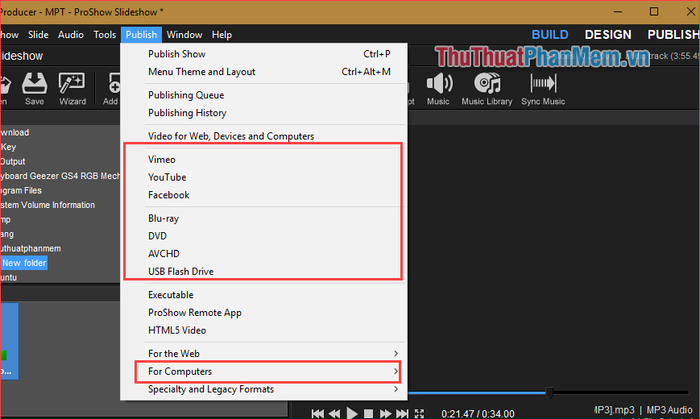
Task: Open the Help menu
Action: (x=221, y=34)
